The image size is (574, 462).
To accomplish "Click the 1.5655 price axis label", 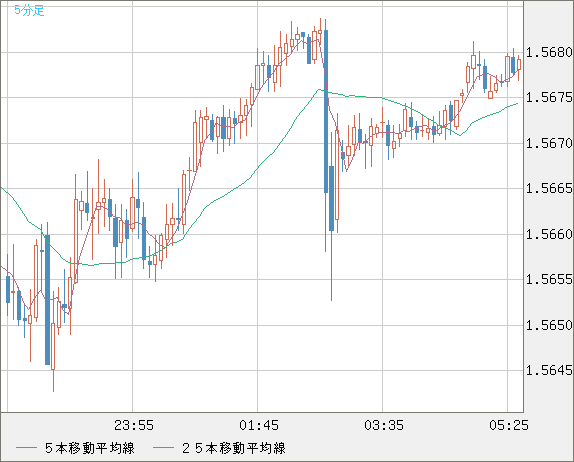I will click(549, 279).
